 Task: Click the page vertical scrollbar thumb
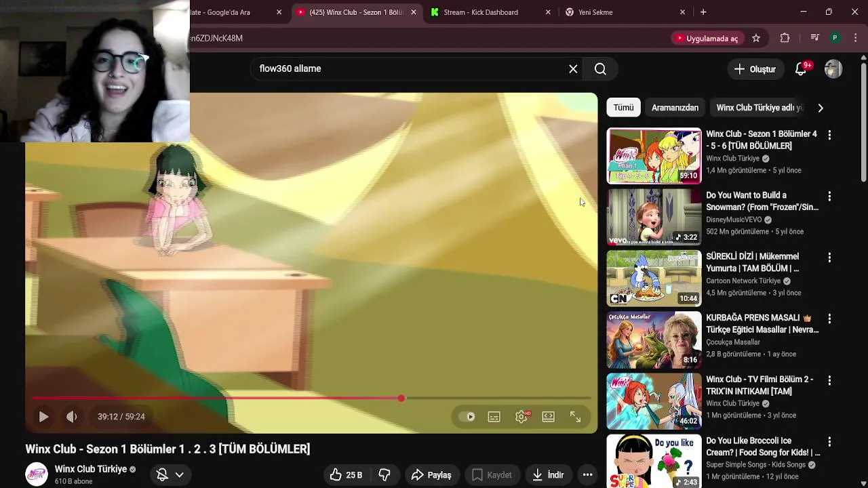point(863,122)
